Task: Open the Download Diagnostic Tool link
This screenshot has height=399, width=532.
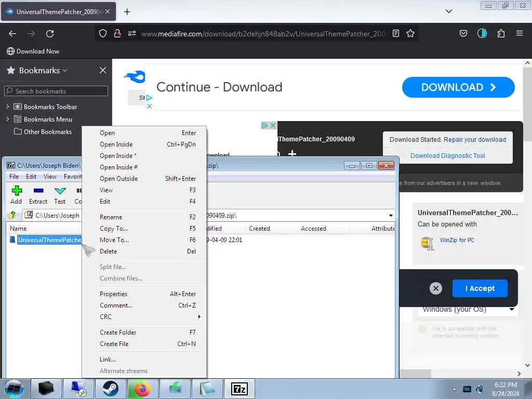Action: click(447, 155)
